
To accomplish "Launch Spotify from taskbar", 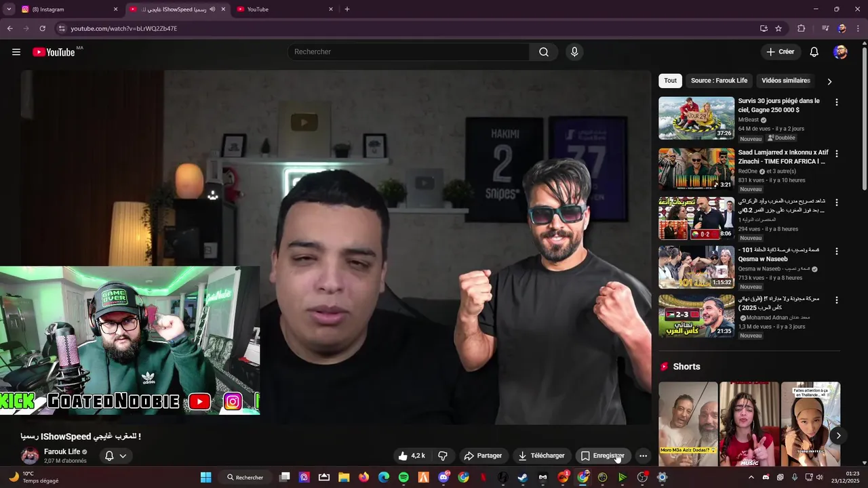I will [403, 477].
